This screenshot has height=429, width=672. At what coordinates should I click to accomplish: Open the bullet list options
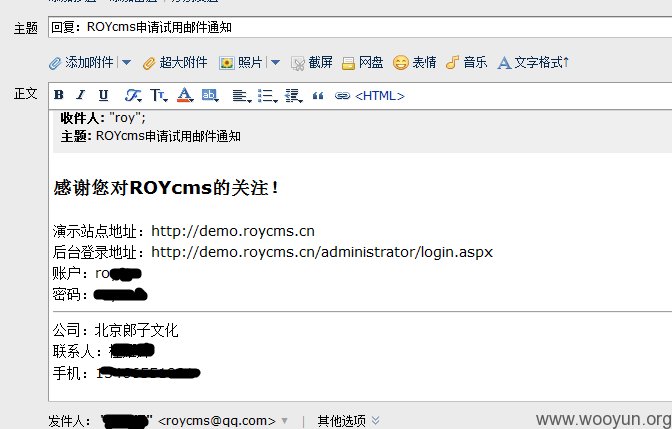click(x=267, y=96)
